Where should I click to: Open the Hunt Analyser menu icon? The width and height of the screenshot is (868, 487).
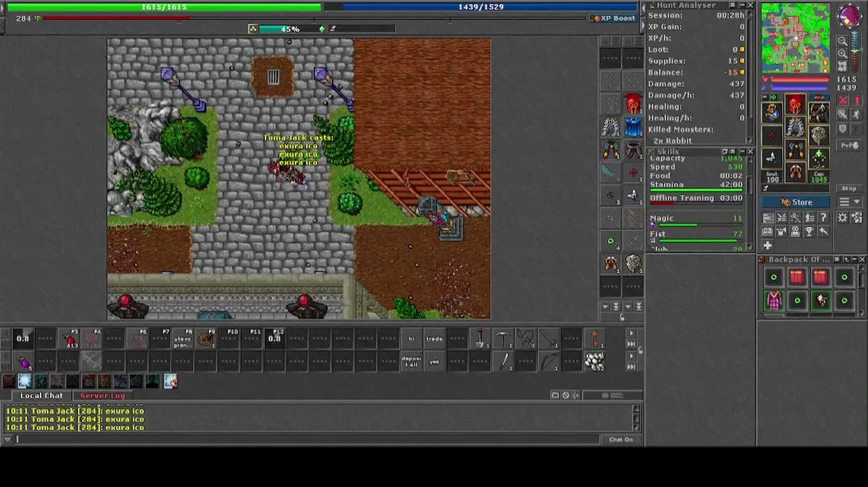[733, 5]
